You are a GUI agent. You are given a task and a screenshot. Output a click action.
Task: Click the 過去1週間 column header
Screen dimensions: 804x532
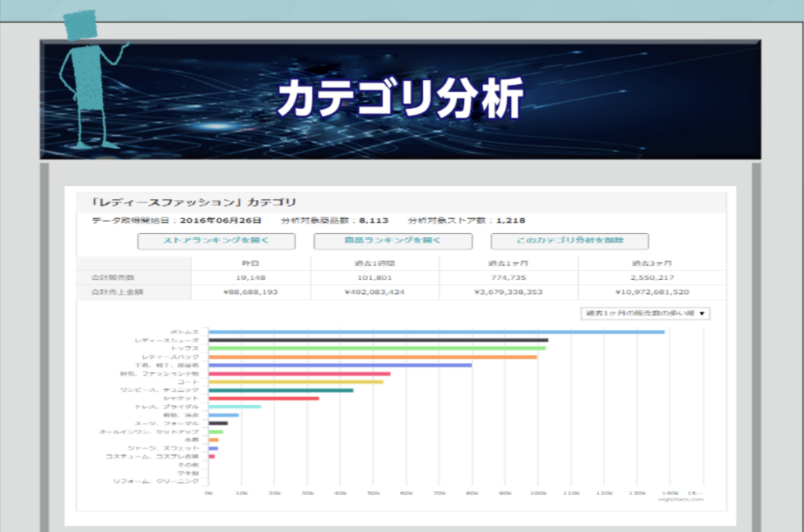point(375,264)
